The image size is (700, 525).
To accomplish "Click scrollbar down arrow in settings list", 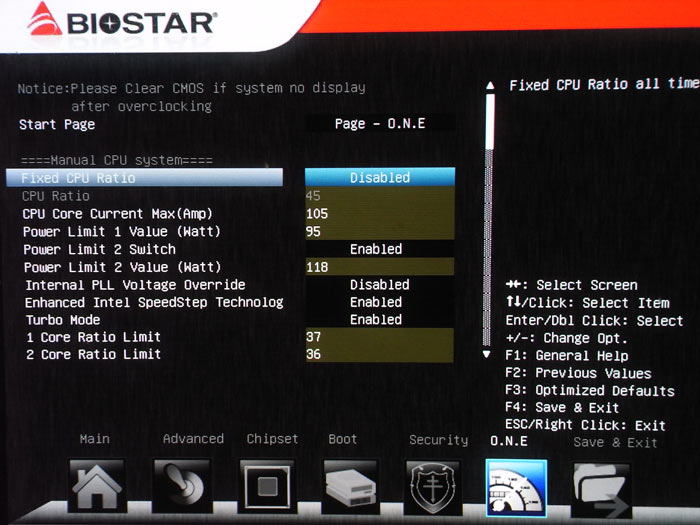I will click(487, 354).
